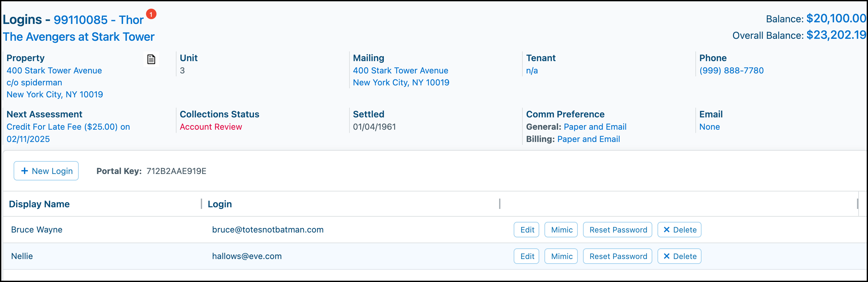Viewport: 868px width, 282px height.
Task: Click the New Login button
Action: tap(46, 171)
